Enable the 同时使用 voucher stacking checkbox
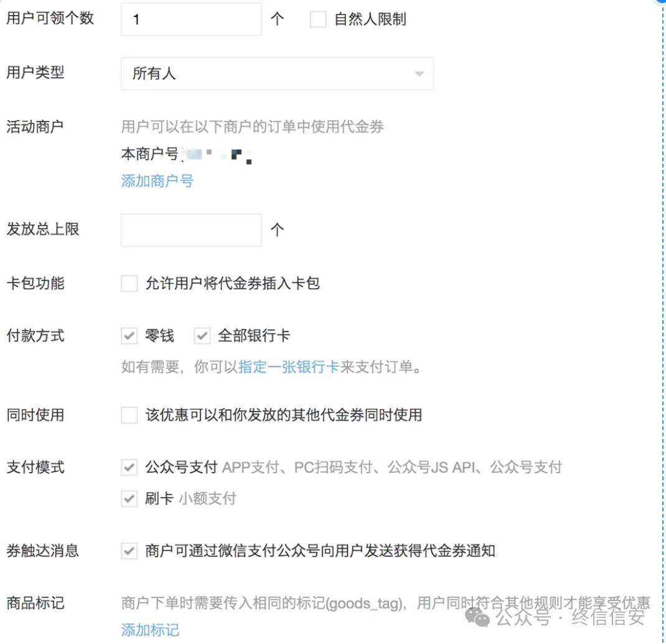Viewport: 666px width, 644px height. click(129, 415)
